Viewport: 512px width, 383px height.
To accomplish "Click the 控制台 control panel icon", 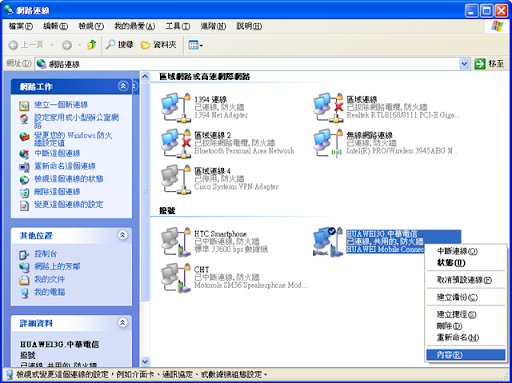I will tap(24, 255).
